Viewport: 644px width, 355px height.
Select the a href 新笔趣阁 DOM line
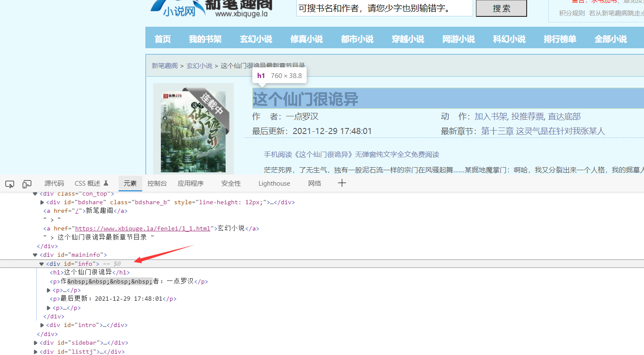[85, 211]
